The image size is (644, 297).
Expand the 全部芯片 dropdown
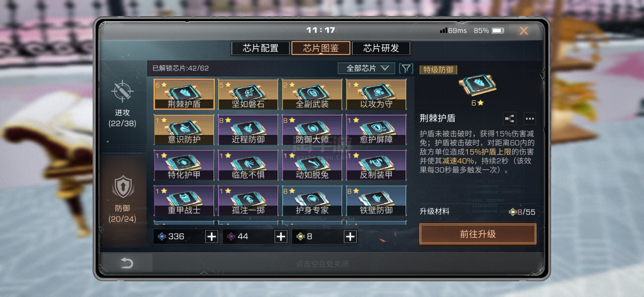click(366, 68)
